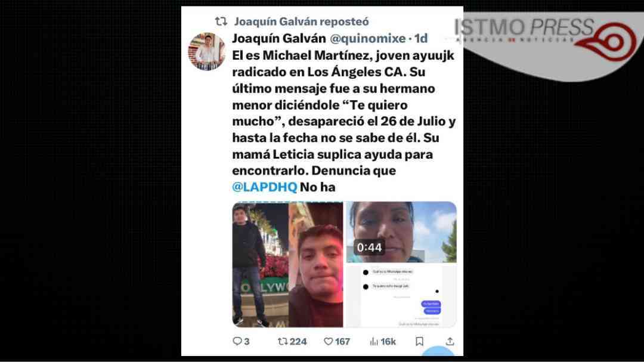The width and height of the screenshot is (644, 362).
Task: Click the retweet icon with 224 count
Action: tap(283, 342)
